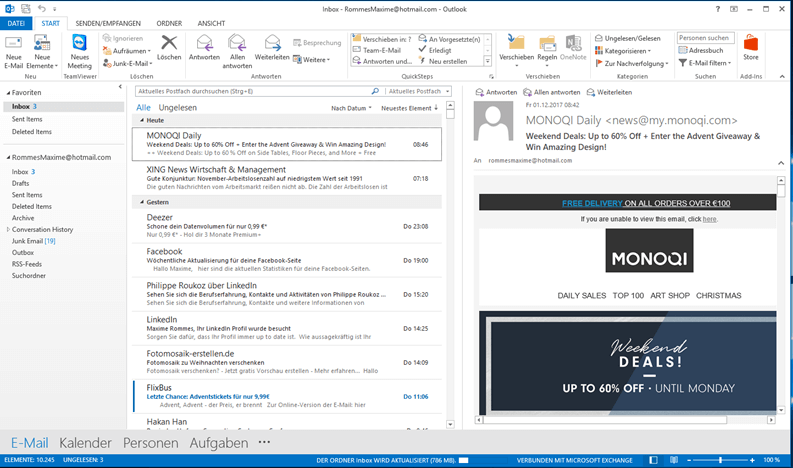Switch to the ANSICHT tab
The height and width of the screenshot is (468, 793).
(211, 23)
